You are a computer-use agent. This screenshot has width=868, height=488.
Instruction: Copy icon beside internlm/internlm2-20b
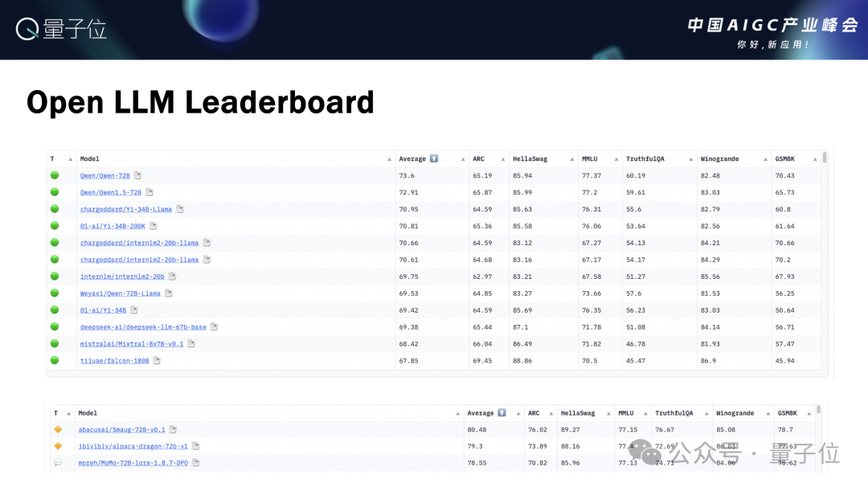tap(172, 276)
